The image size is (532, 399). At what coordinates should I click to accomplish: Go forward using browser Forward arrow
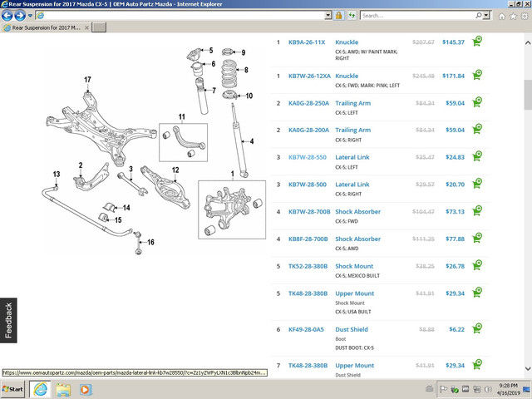tap(20, 15)
